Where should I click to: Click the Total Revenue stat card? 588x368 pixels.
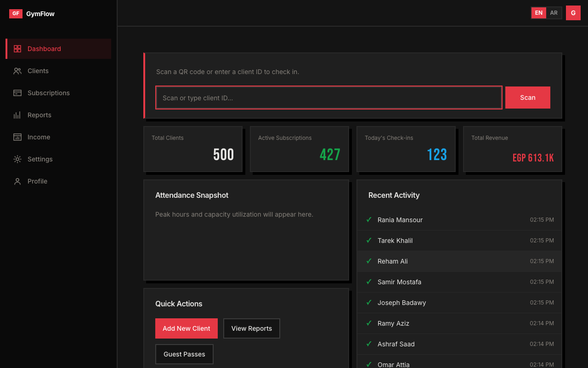(512, 149)
